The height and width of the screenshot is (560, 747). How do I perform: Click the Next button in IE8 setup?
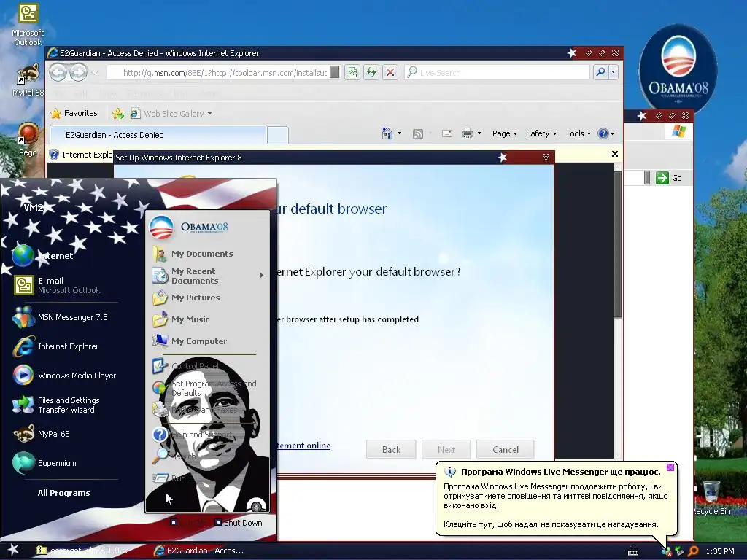[x=446, y=449]
